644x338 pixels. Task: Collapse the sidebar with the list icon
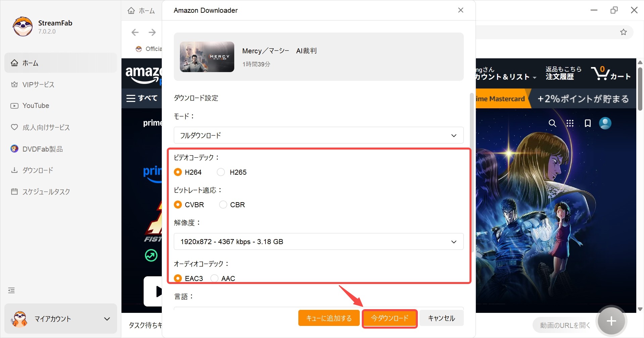click(x=11, y=290)
